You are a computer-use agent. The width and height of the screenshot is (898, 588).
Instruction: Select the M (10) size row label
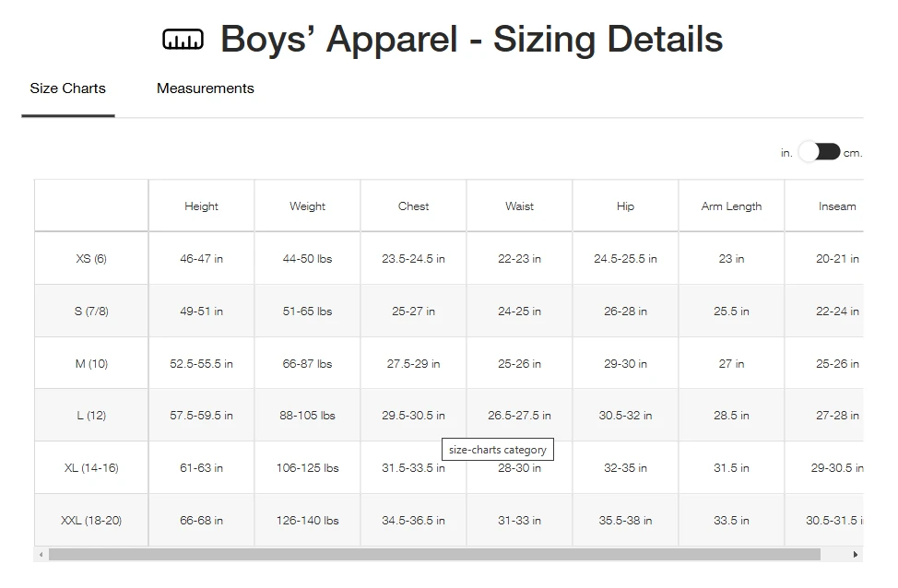[91, 364]
